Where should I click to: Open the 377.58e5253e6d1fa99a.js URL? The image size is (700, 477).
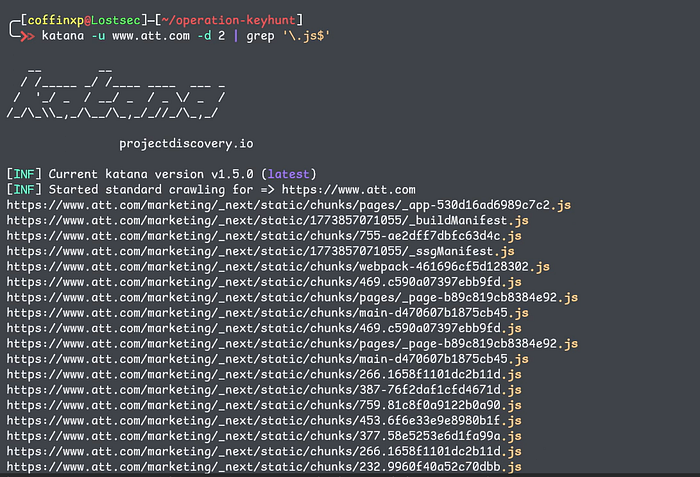[264, 436]
